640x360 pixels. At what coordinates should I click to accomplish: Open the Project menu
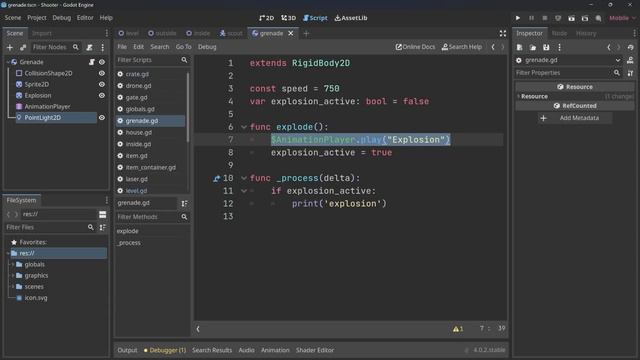[37, 18]
